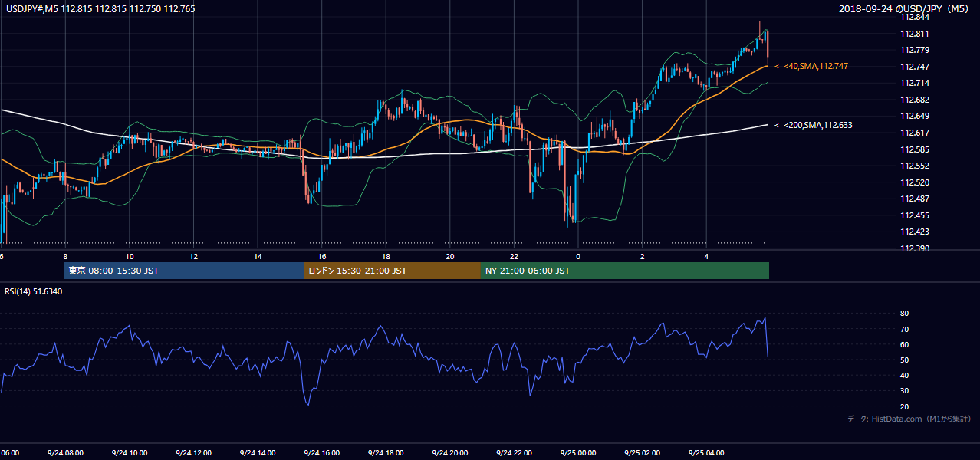Click the 9/24 12:00 time label
The image size is (980, 460).
[x=193, y=452]
